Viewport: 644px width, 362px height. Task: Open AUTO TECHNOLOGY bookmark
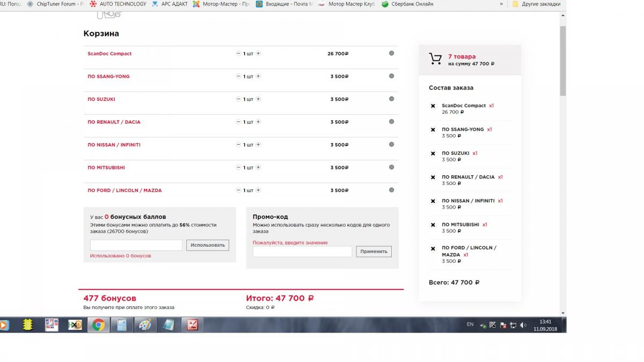click(x=119, y=4)
